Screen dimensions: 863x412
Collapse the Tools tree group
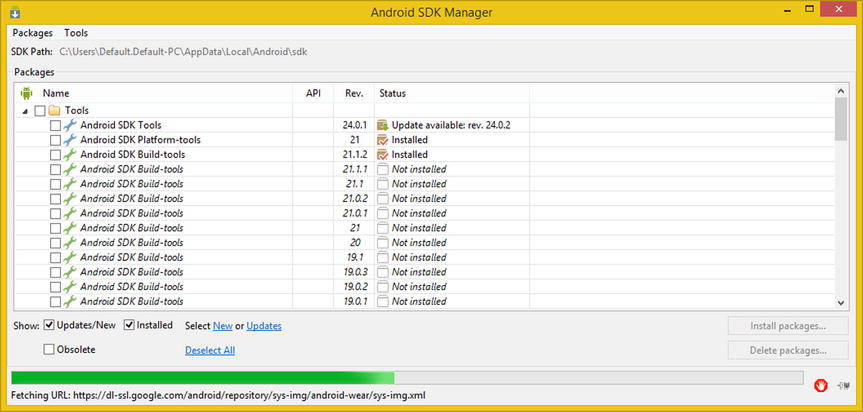25,111
